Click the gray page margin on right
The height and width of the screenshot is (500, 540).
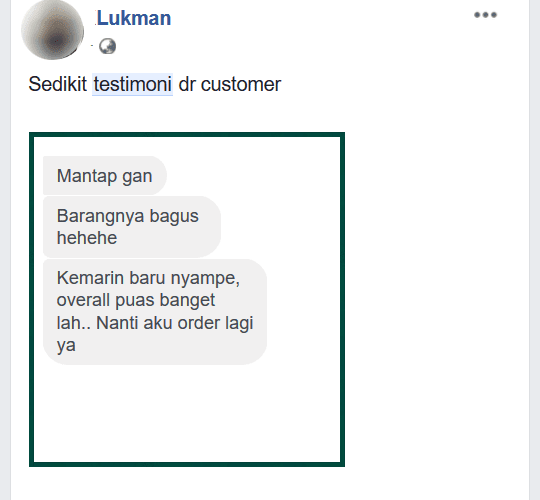[x=535, y=250]
